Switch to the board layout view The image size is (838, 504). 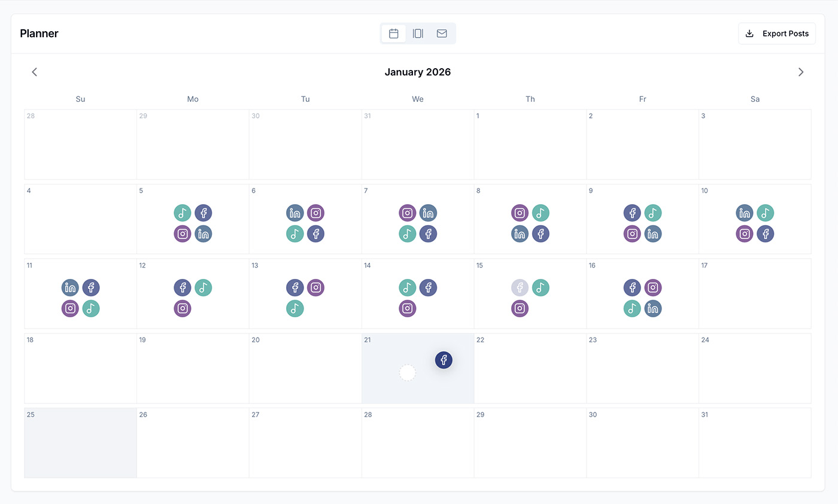click(417, 34)
